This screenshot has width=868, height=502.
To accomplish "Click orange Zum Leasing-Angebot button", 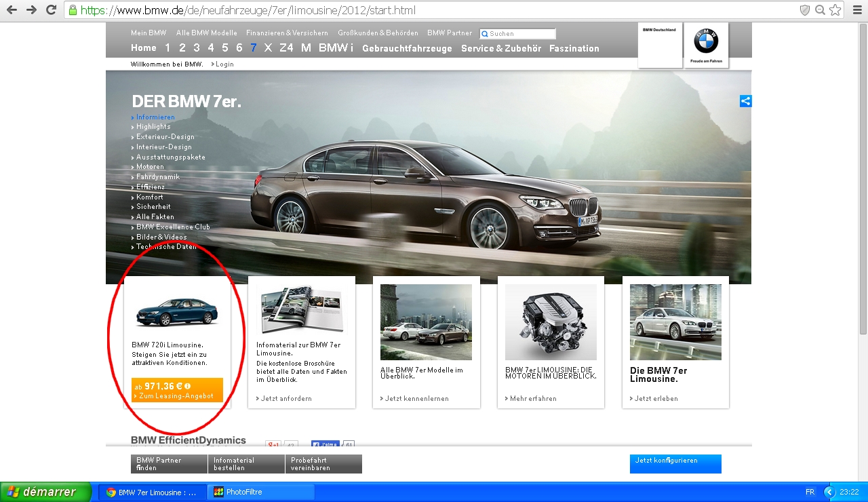I will pyautogui.click(x=177, y=390).
